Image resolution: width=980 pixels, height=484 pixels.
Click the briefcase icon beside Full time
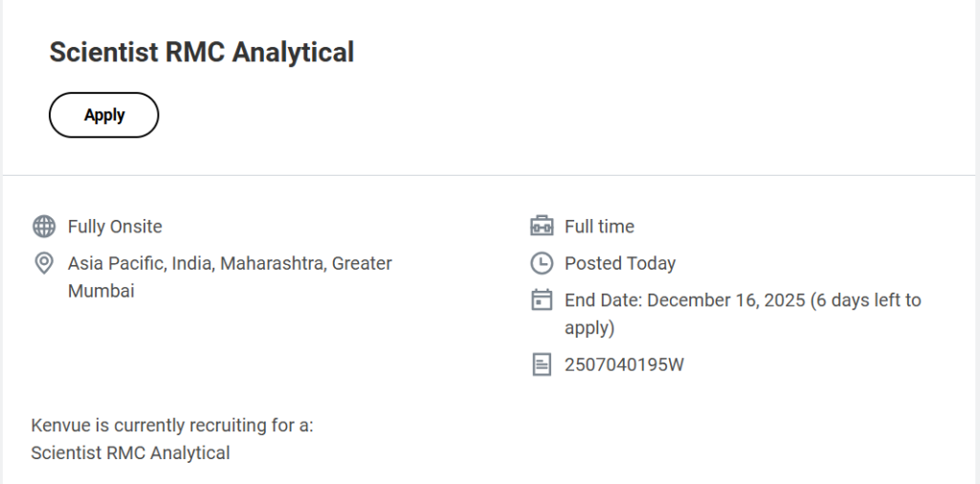click(x=542, y=227)
